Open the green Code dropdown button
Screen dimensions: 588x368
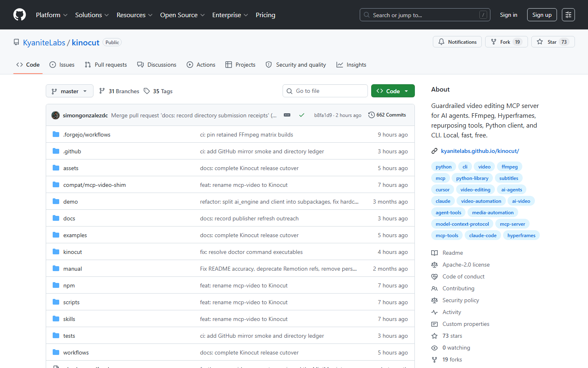(x=393, y=91)
